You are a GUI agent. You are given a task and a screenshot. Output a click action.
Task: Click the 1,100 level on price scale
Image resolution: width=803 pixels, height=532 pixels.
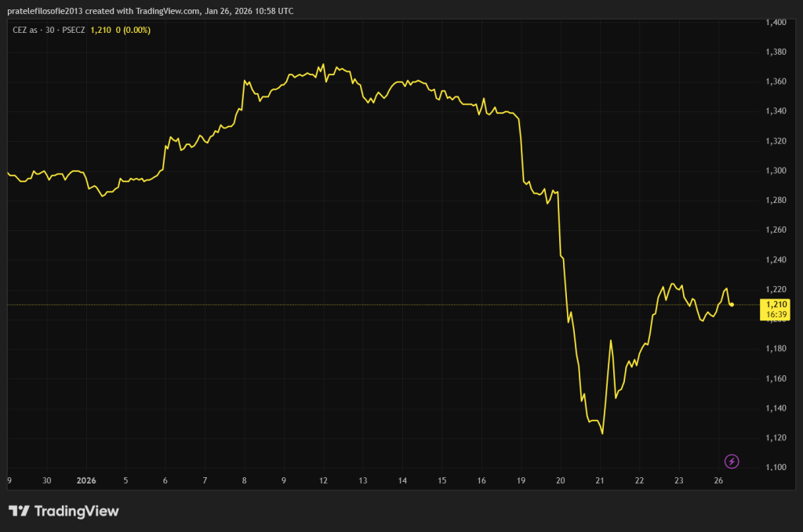(x=775, y=468)
